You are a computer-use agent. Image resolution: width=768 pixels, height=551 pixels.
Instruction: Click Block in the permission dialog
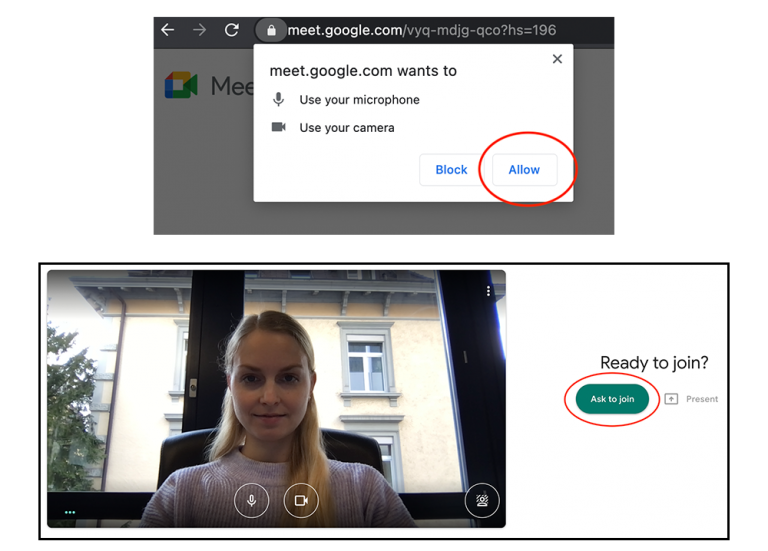pyautogui.click(x=451, y=169)
